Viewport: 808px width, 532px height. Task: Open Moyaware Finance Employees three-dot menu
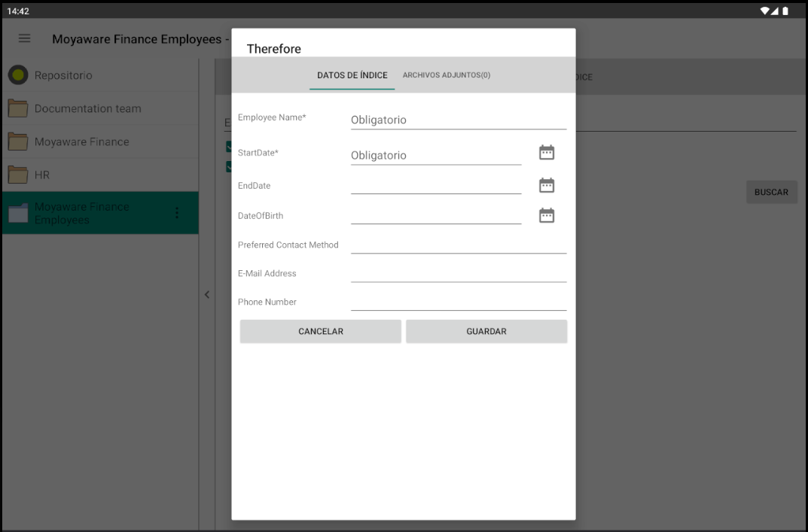pyautogui.click(x=177, y=213)
